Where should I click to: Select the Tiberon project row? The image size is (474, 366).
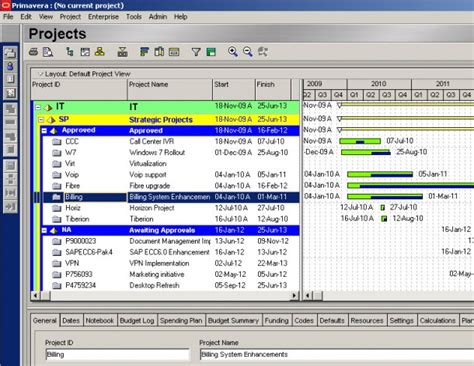(x=170, y=219)
